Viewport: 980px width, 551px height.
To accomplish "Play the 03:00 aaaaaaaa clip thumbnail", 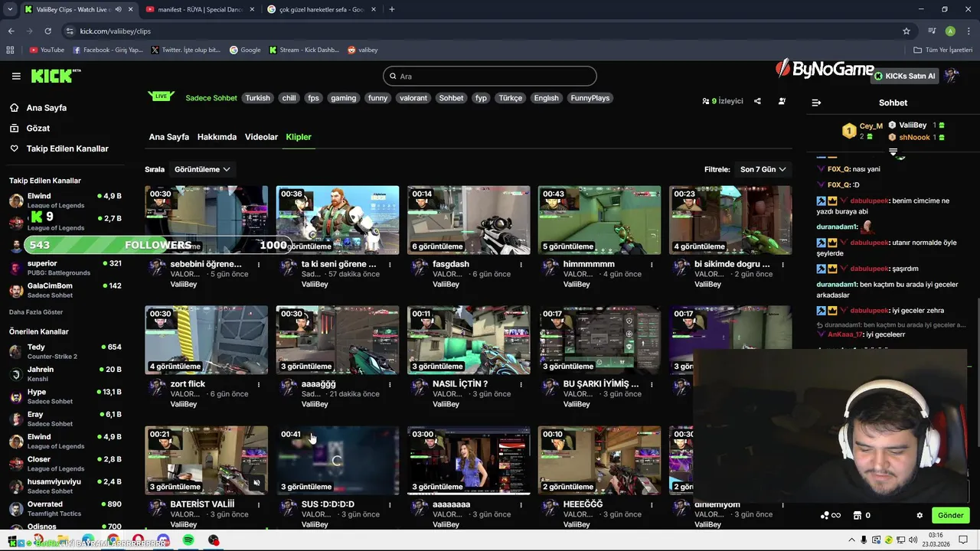I will click(469, 460).
